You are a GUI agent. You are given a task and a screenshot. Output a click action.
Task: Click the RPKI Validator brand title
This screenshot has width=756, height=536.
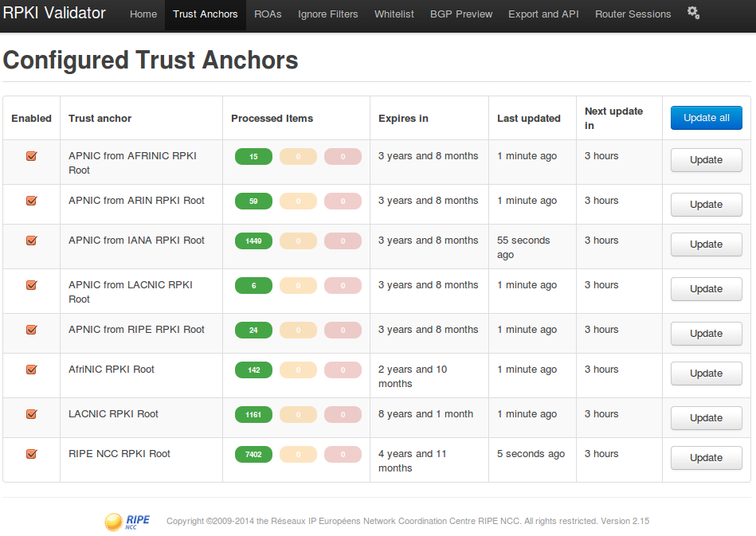54,13
